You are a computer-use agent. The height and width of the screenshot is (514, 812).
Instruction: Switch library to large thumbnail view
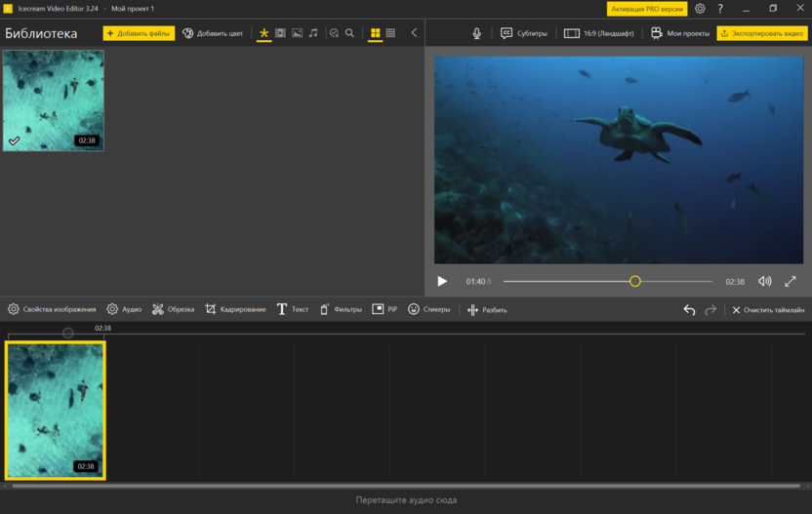tap(375, 33)
